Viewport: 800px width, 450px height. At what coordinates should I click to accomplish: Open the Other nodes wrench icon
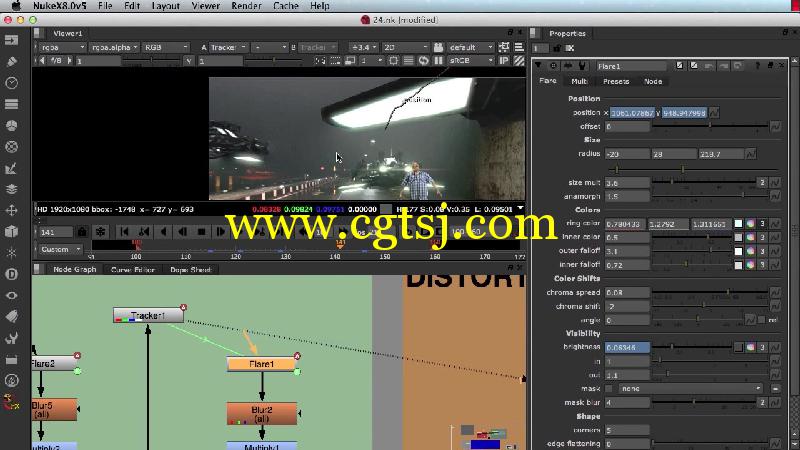[x=11, y=338]
